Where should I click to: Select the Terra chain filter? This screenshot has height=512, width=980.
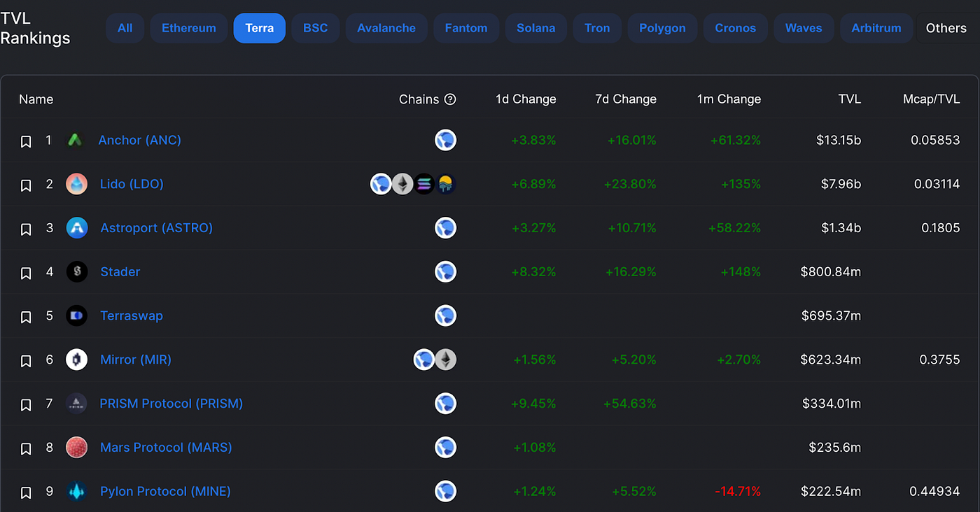tap(260, 28)
